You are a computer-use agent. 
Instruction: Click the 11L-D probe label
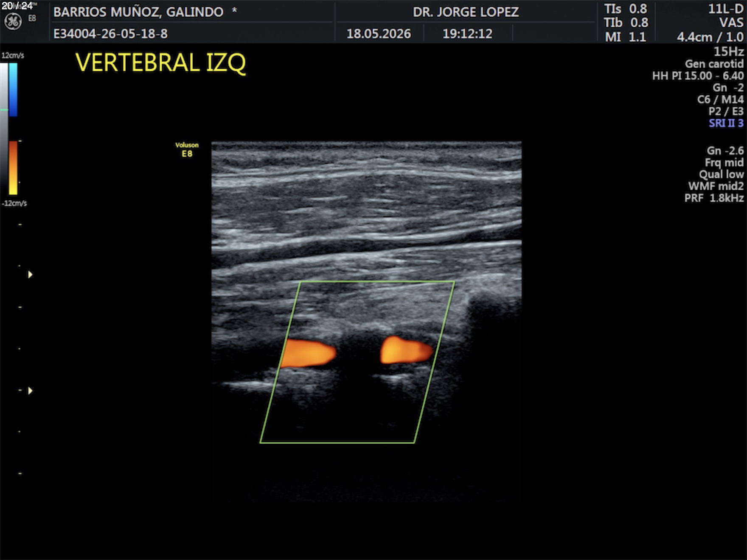pos(726,9)
